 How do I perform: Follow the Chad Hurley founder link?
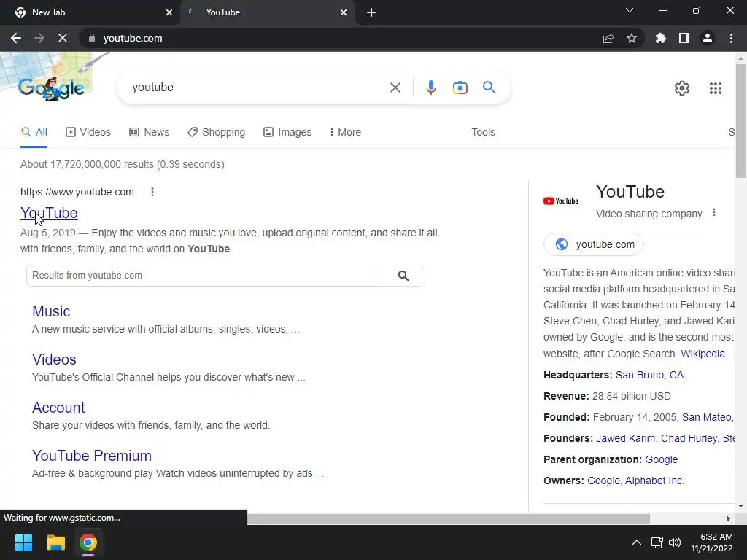click(689, 438)
